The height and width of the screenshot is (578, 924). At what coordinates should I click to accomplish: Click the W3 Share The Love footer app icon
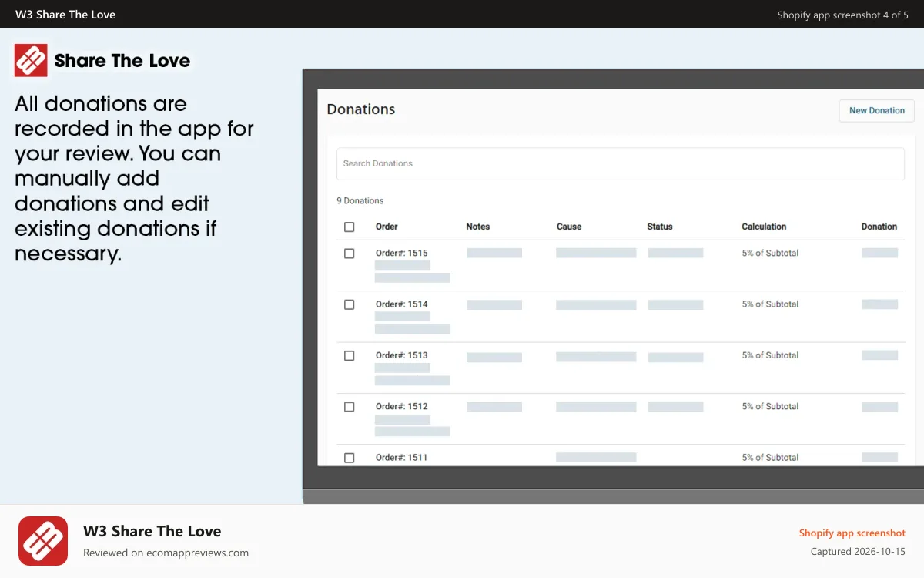[43, 541]
